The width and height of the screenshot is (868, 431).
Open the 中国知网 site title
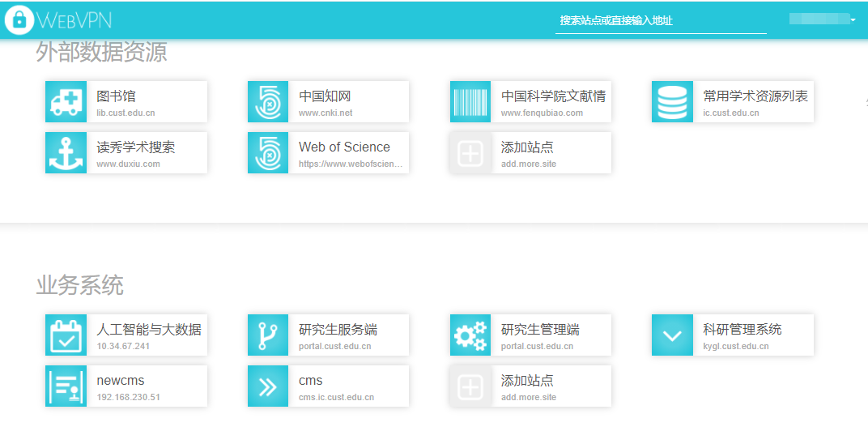pyautogui.click(x=325, y=96)
